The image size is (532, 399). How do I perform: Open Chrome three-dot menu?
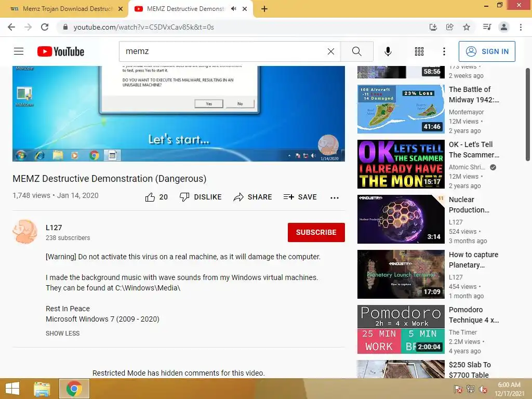tap(521, 27)
